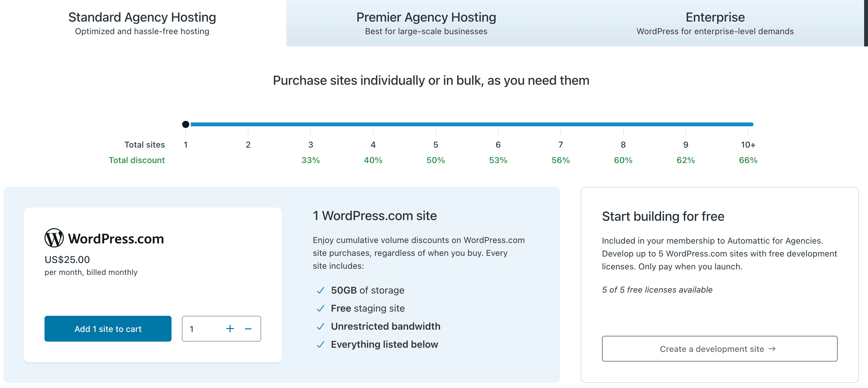Choose 5 sites on the slider scale
The image size is (868, 388).
click(436, 145)
